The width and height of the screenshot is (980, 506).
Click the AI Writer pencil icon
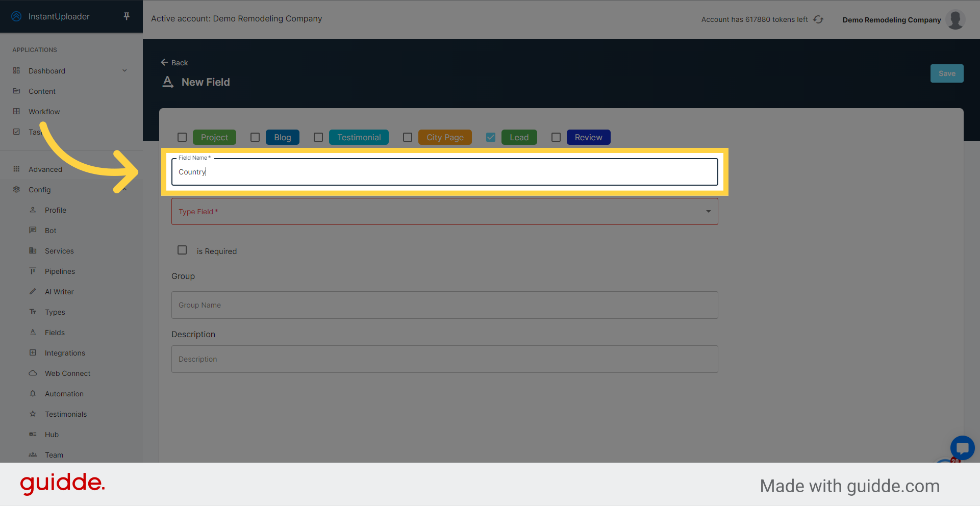click(33, 291)
